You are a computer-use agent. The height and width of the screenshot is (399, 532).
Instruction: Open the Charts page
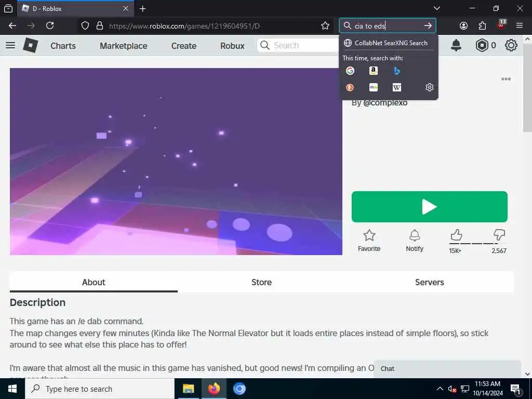click(63, 46)
